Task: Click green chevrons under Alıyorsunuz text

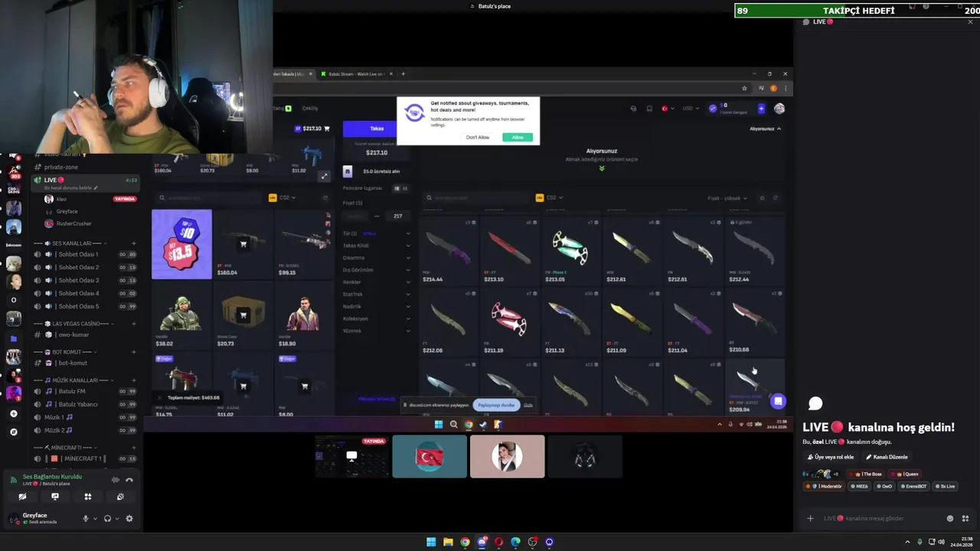Action: click(x=602, y=168)
